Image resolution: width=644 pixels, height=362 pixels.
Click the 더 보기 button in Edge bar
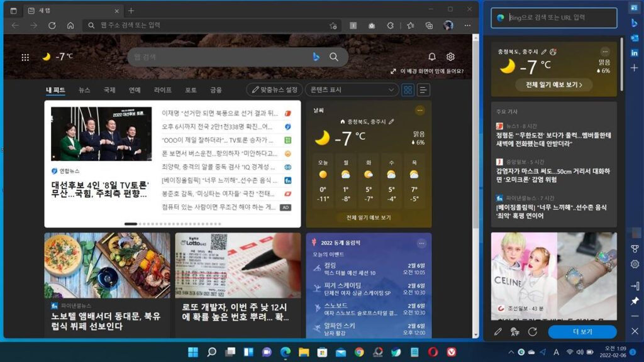582,331
